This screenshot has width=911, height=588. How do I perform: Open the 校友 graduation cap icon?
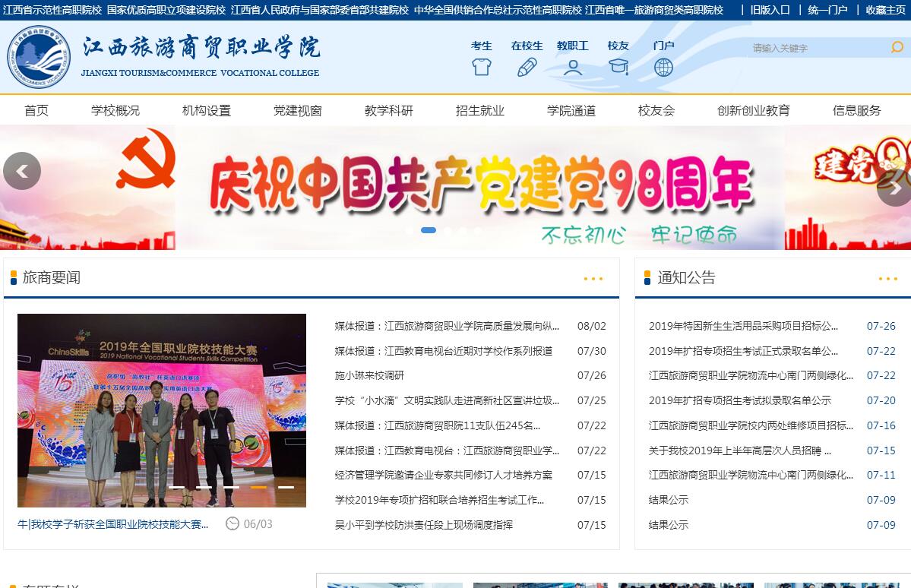(618, 68)
